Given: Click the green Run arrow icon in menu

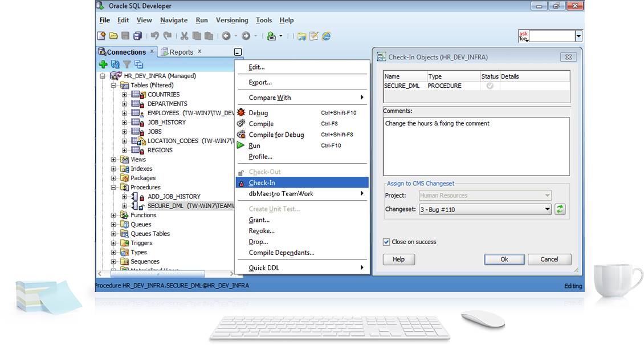Looking at the screenshot, I should 241,145.
